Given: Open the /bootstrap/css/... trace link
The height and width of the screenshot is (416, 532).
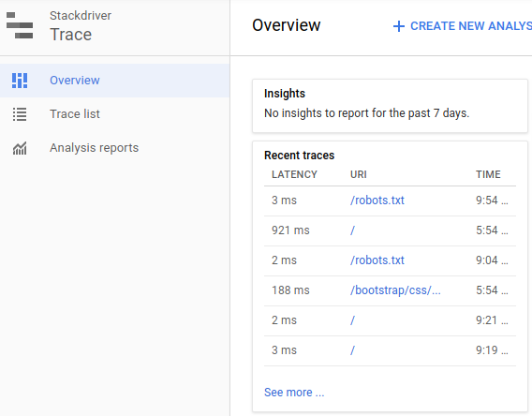Looking at the screenshot, I should [395, 290].
